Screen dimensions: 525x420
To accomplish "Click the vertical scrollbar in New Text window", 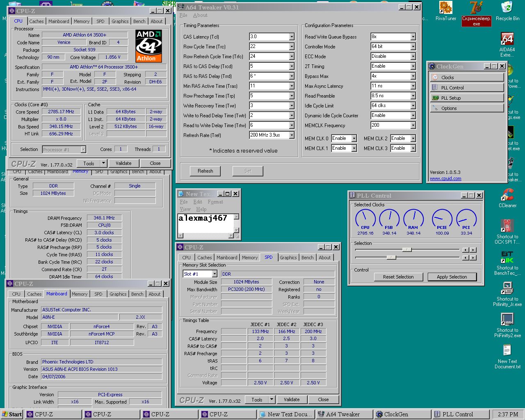I will pyautogui.click(x=236, y=224).
